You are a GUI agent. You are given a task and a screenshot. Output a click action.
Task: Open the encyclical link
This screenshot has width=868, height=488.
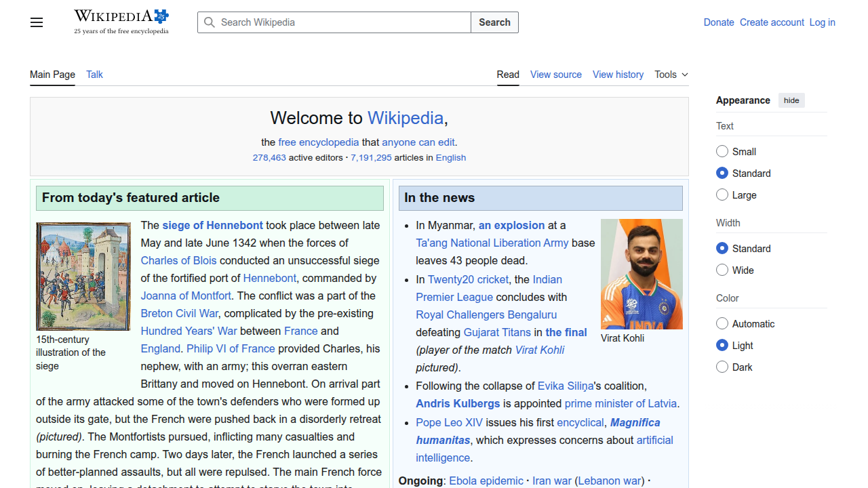pyautogui.click(x=580, y=422)
